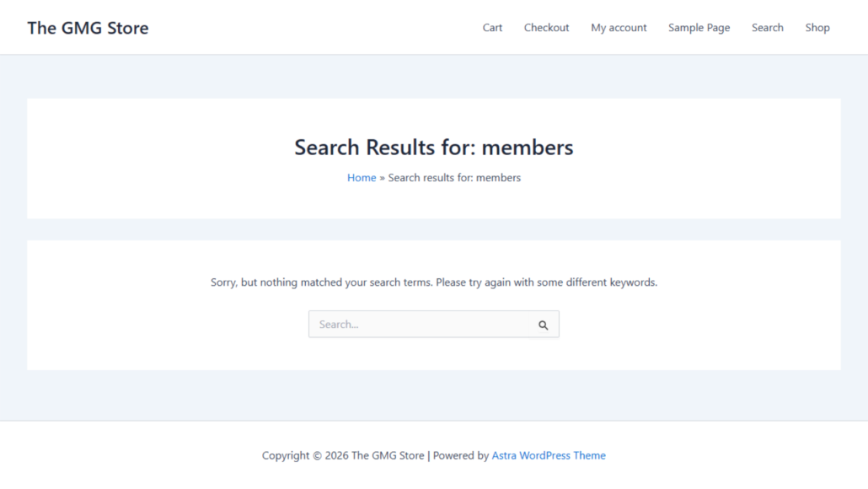The height and width of the screenshot is (489, 868).
Task: Click the Home breadcrumb link
Action: click(x=362, y=178)
